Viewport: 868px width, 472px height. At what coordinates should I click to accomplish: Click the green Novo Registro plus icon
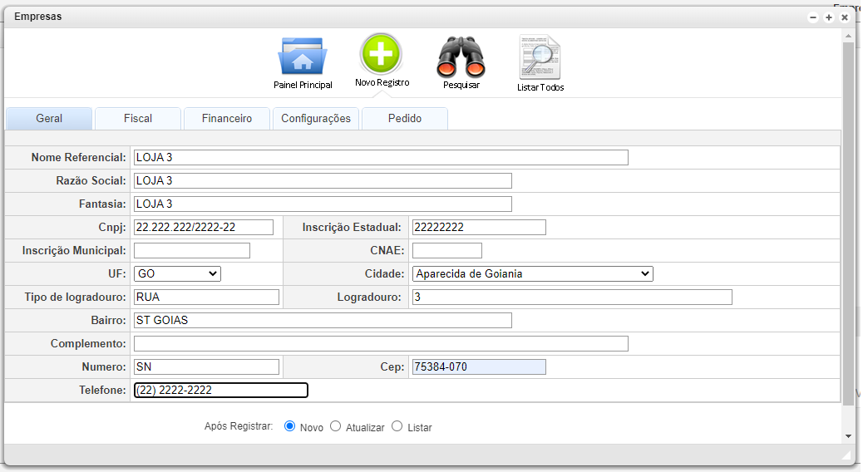pyautogui.click(x=381, y=54)
